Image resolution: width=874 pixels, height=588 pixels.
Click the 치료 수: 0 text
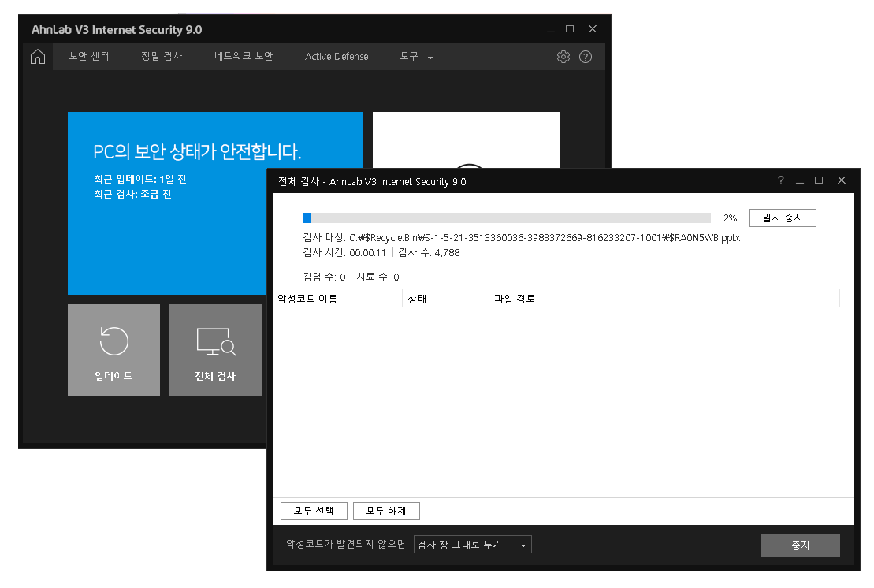pos(378,277)
